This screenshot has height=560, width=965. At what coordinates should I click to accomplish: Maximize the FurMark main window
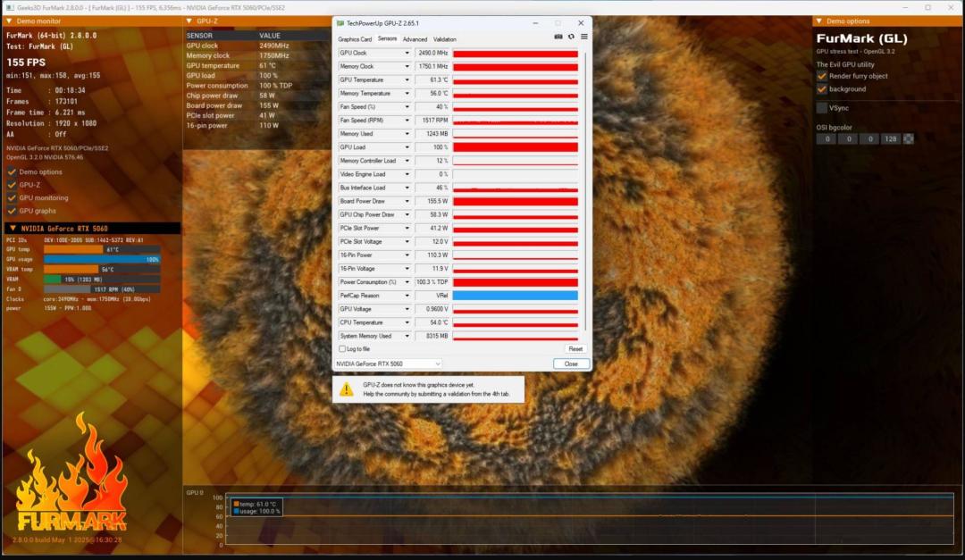click(927, 7)
